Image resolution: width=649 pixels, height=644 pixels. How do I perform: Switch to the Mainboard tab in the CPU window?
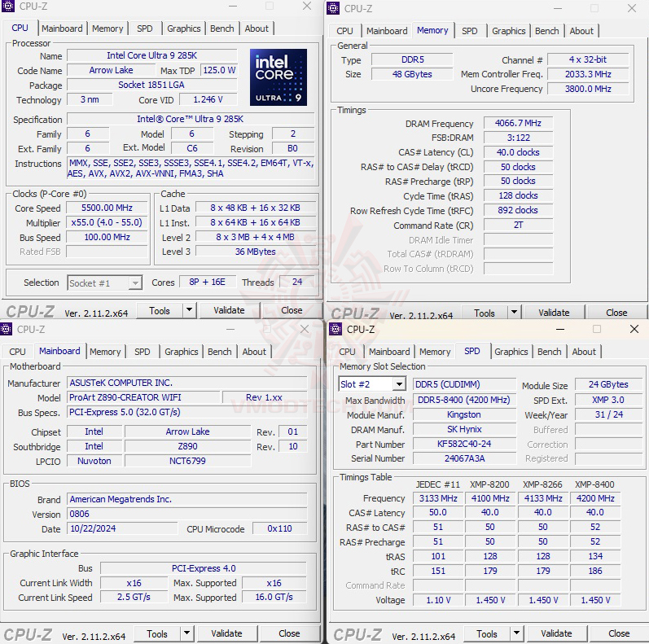(62, 28)
